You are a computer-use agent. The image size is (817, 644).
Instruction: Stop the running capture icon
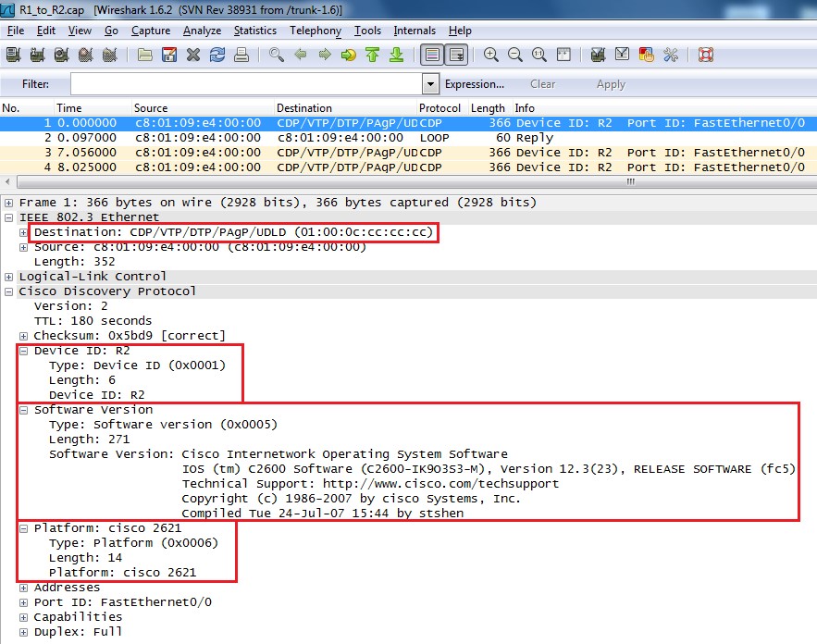point(85,55)
